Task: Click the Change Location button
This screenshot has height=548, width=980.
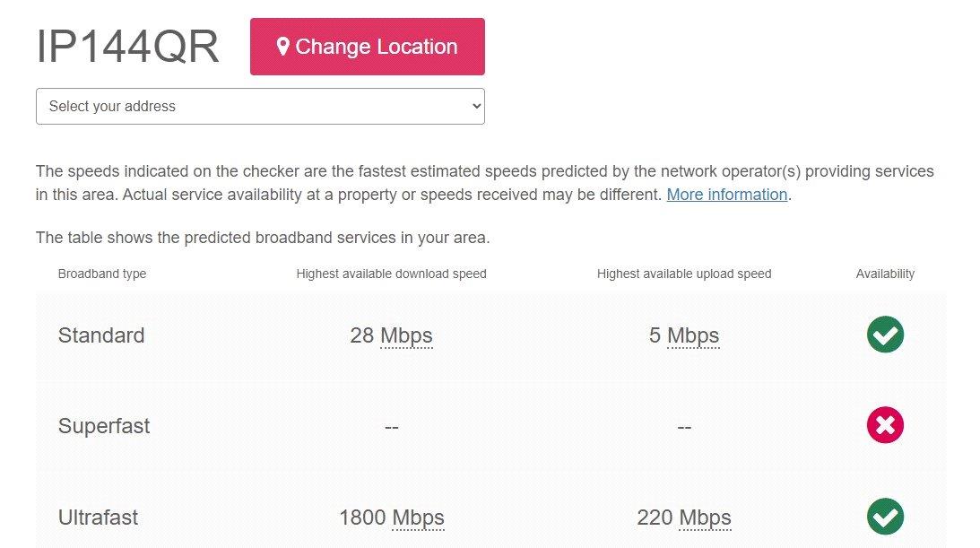Action: [368, 47]
